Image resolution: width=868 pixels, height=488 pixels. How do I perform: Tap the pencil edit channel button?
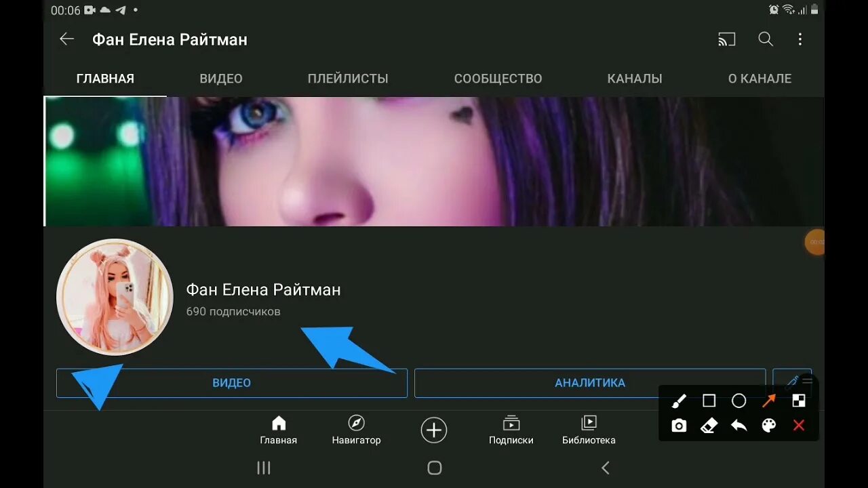tap(792, 382)
